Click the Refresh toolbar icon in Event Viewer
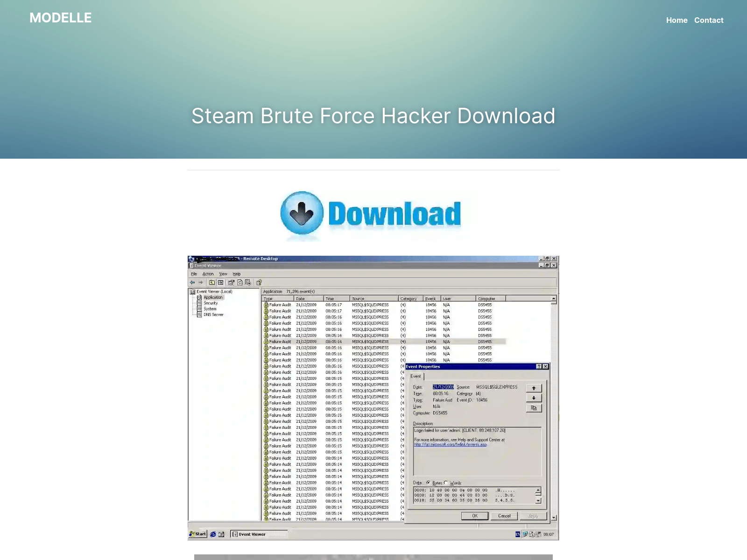 [240, 282]
